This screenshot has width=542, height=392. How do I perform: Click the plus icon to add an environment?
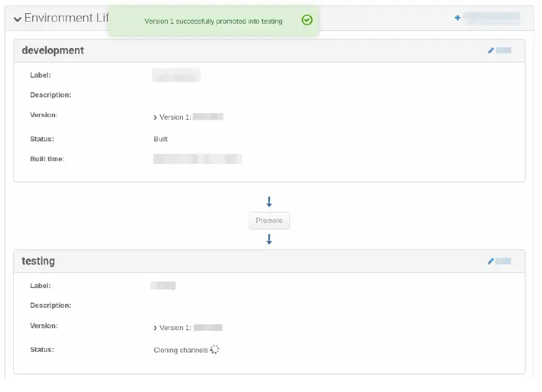457,18
